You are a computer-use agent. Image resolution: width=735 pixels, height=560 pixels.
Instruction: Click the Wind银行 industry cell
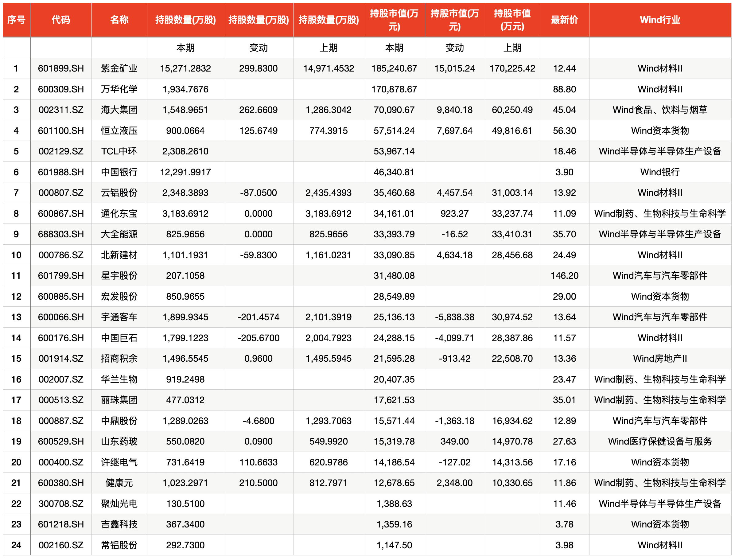tap(660, 172)
